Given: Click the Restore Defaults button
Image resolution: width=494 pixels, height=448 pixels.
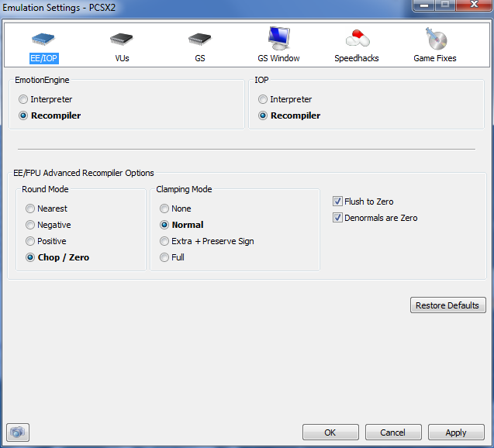Looking at the screenshot, I should click(x=447, y=305).
